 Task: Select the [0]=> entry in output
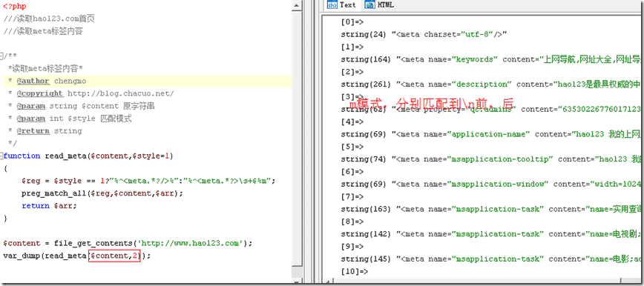click(352, 22)
